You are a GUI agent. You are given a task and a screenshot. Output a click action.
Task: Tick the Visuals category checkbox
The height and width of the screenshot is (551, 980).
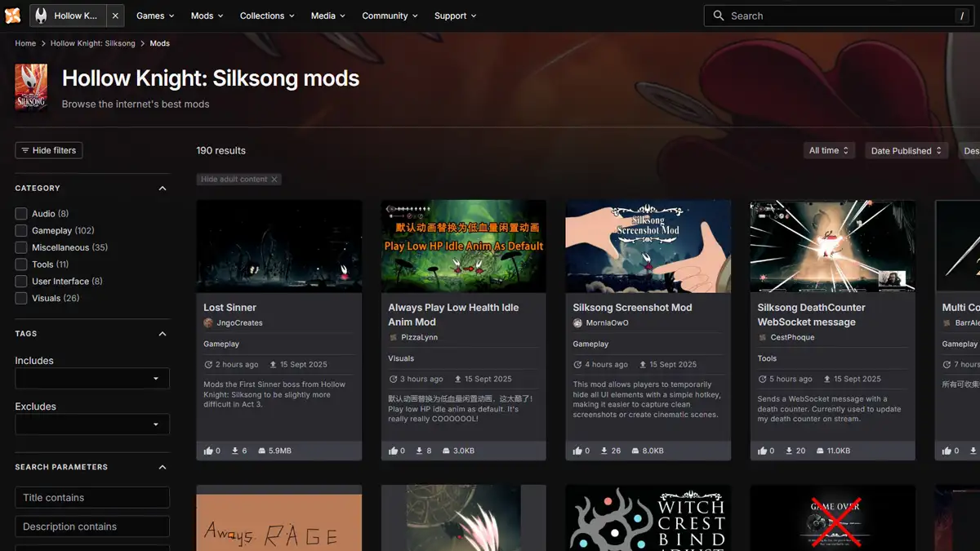click(x=21, y=299)
